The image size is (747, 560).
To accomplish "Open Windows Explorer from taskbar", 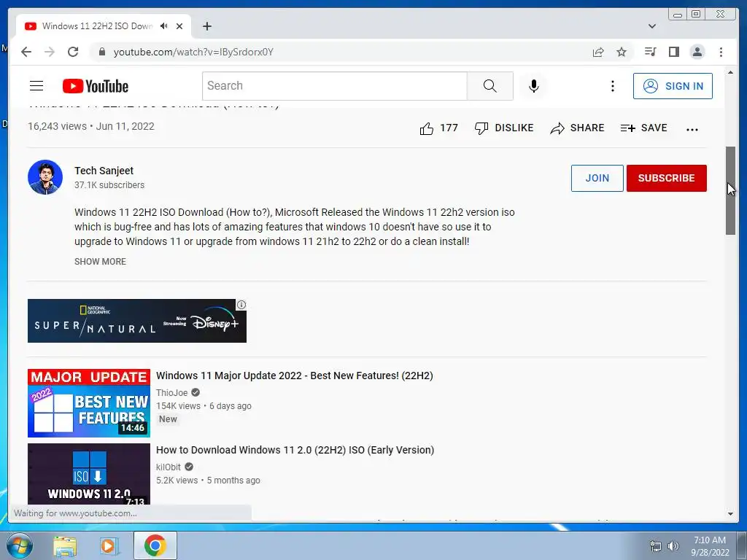I will 65,545.
